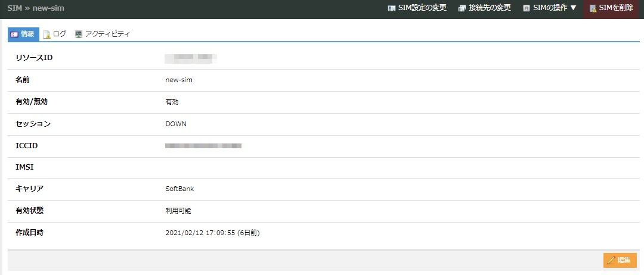Image resolution: width=644 pixels, height=275 pixels.
Task: Go to SIM in the breadcrumb
Action: pyautogui.click(x=14, y=8)
